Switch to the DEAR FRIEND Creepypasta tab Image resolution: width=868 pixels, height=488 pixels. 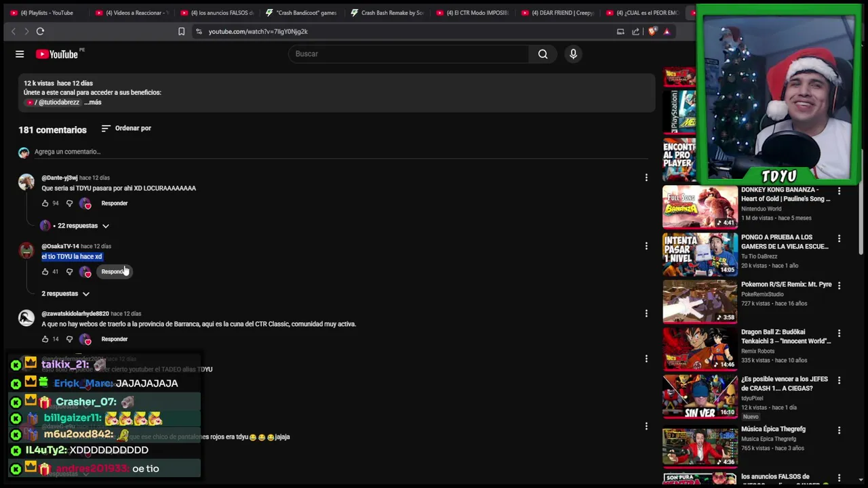[x=558, y=13]
